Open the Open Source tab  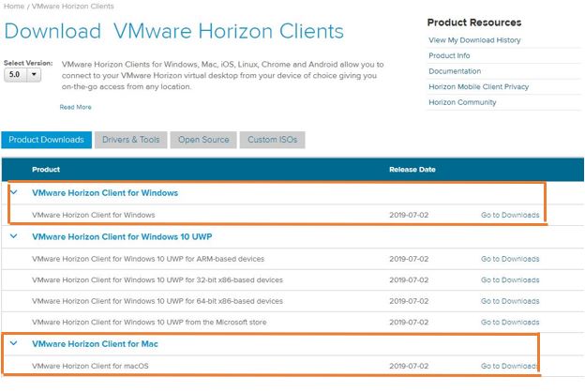pos(203,140)
